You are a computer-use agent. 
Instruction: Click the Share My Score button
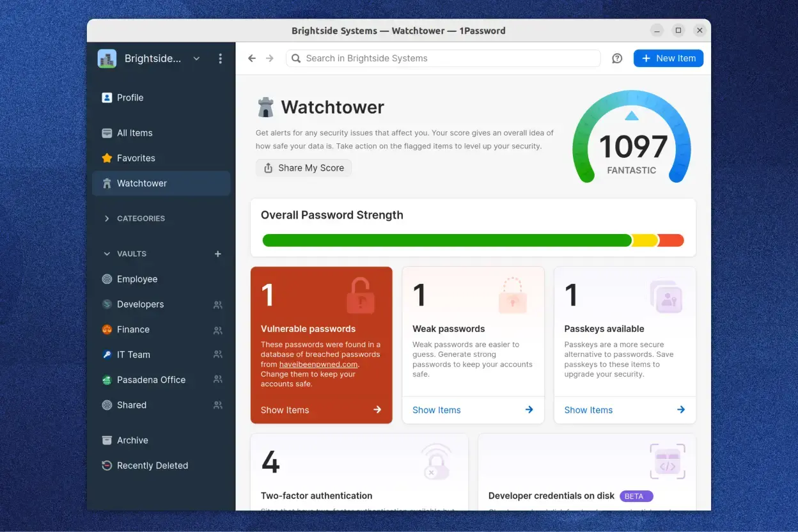click(x=303, y=168)
